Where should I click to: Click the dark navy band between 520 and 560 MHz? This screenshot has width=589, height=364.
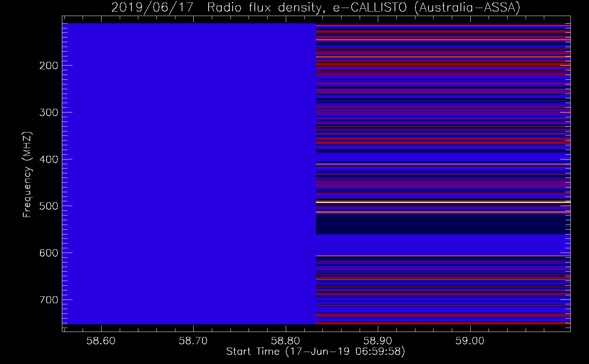[443, 225]
